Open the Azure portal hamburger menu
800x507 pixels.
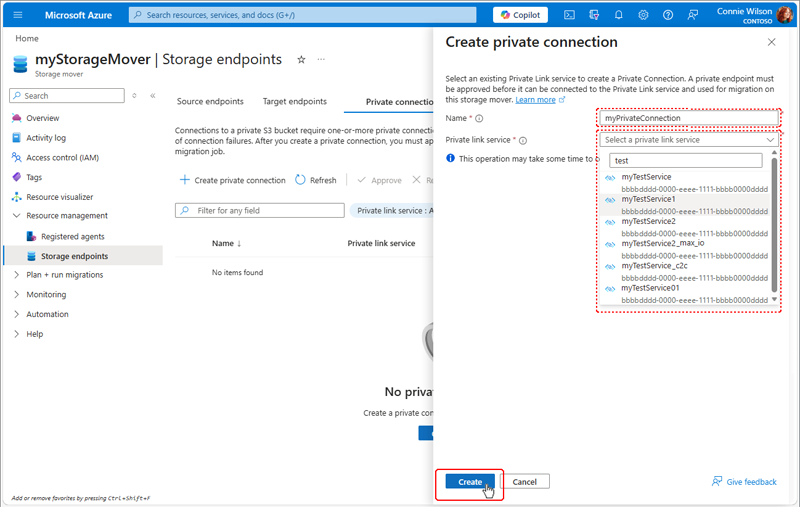[x=18, y=15]
